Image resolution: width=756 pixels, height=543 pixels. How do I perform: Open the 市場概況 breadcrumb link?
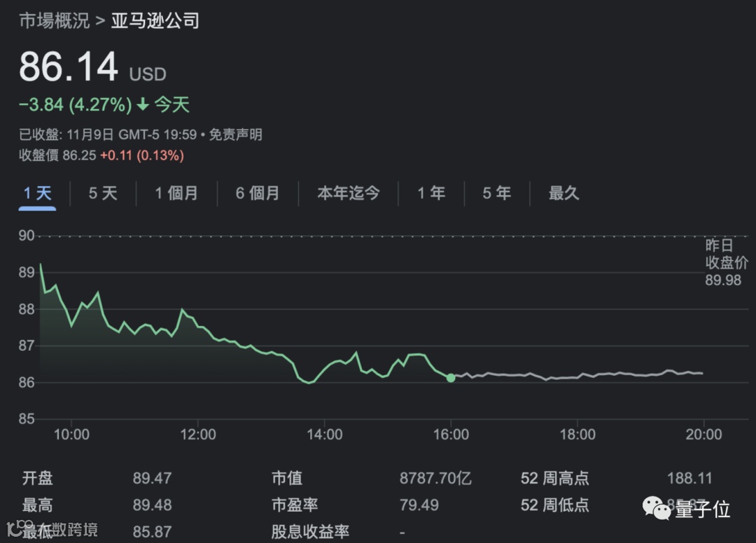[54, 20]
